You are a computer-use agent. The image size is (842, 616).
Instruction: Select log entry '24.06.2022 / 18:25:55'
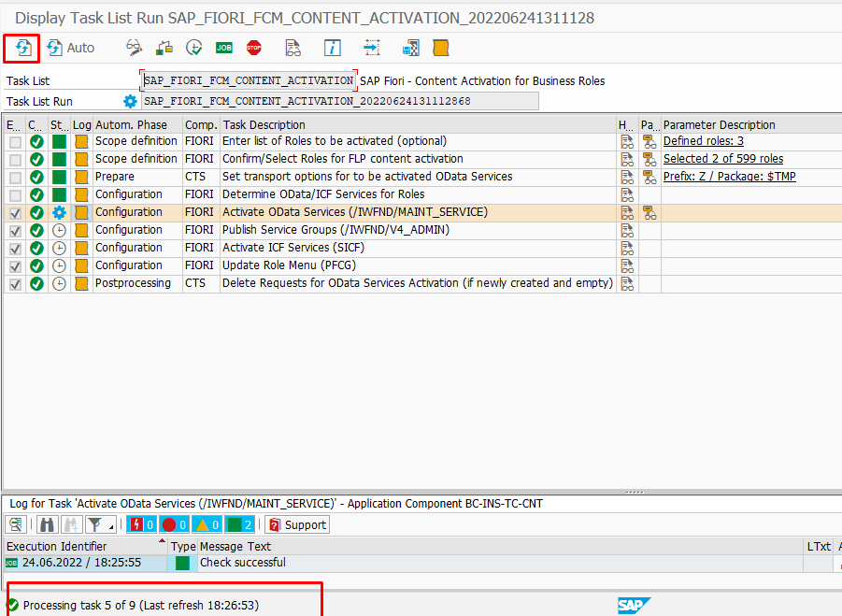tap(81, 563)
